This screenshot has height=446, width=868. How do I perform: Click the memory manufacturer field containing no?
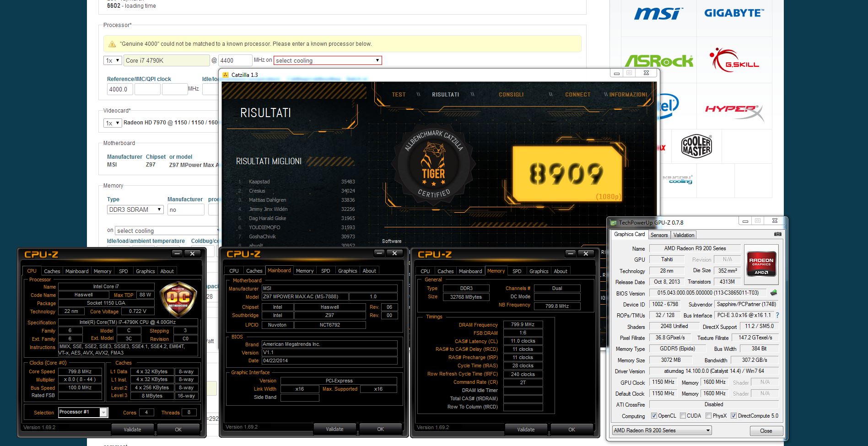click(186, 210)
